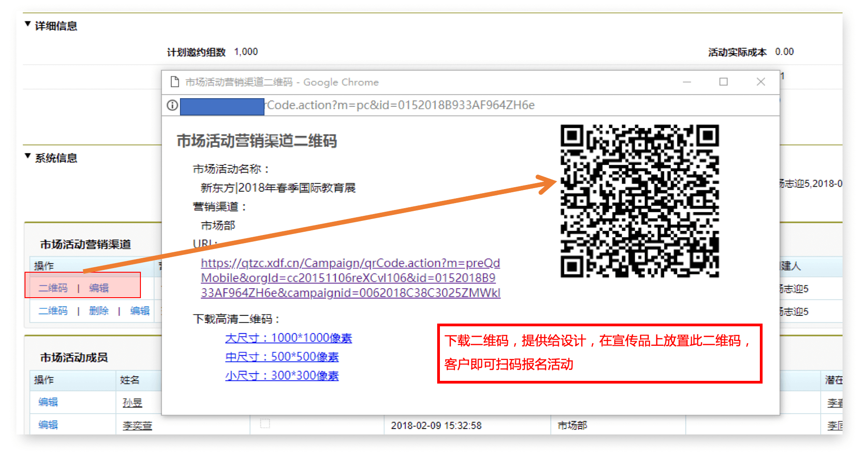Open member name 李奕萱
The width and height of the screenshot is (868, 459).
click(x=137, y=426)
